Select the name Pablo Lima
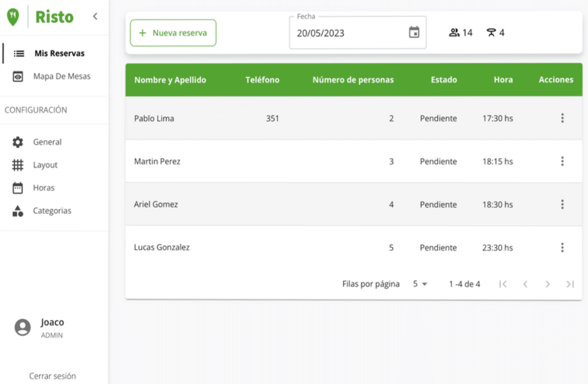588x384 pixels. click(x=154, y=118)
